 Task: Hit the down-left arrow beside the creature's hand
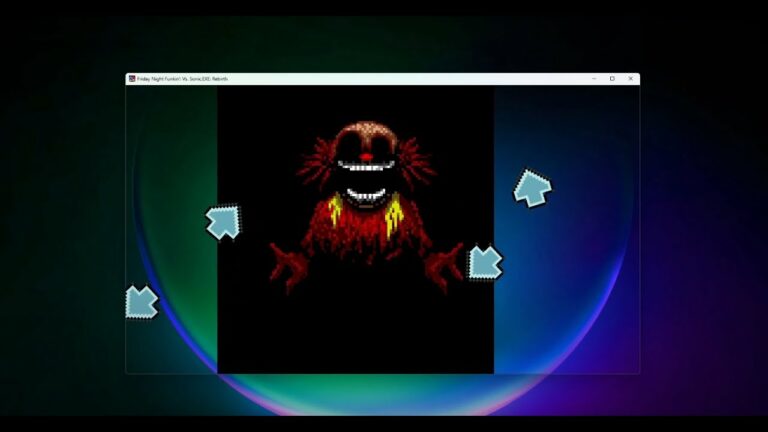[485, 263]
